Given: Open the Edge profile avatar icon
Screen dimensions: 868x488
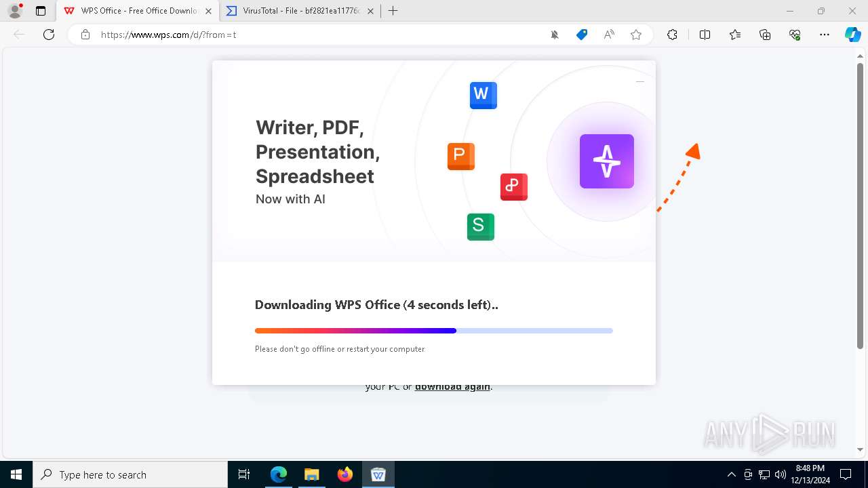Looking at the screenshot, I should pos(15,11).
